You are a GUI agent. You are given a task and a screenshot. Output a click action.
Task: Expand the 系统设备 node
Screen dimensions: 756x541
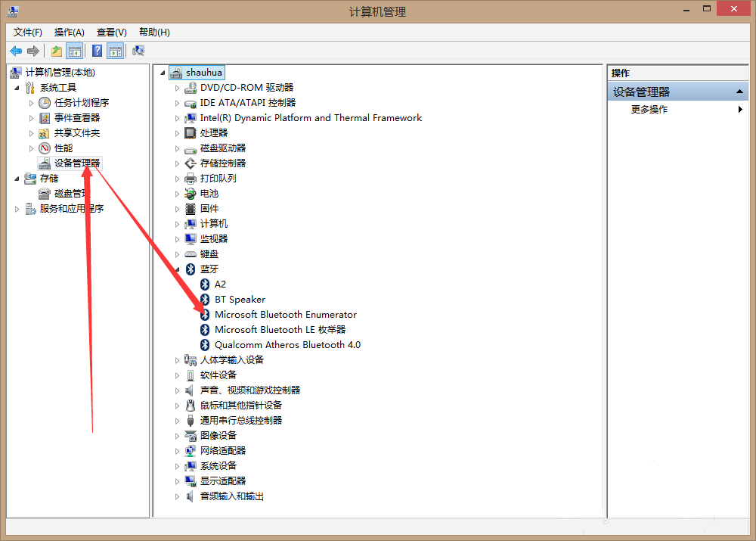[177, 466]
